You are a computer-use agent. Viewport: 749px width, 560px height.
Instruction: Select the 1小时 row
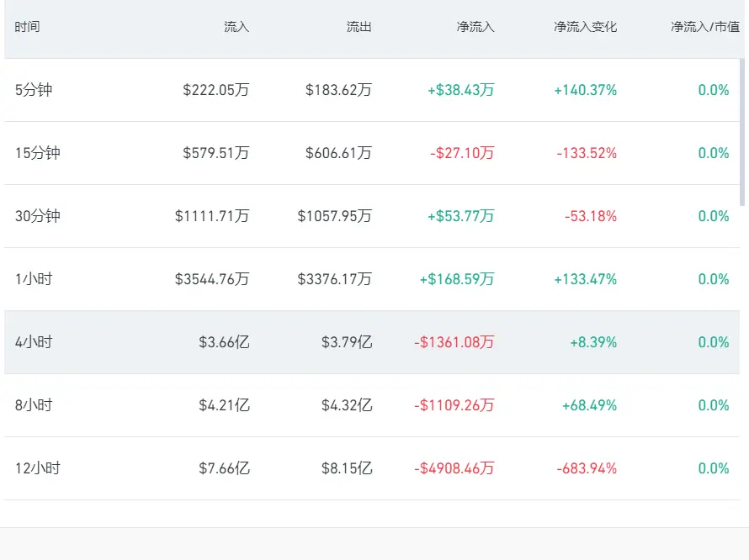(372, 279)
